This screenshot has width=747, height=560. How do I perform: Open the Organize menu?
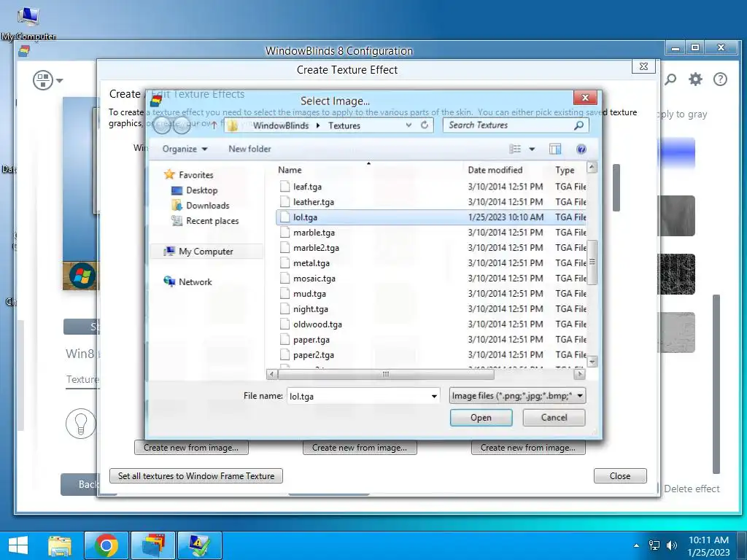[x=185, y=149]
